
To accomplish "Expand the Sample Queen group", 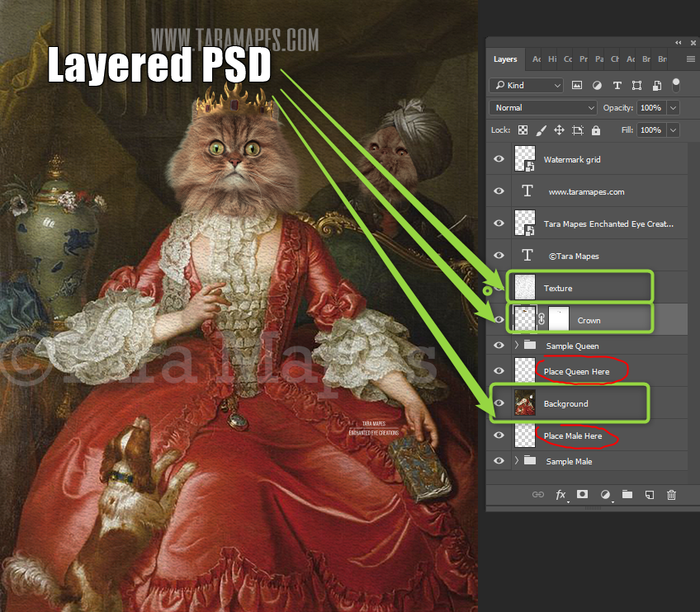I will (517, 345).
